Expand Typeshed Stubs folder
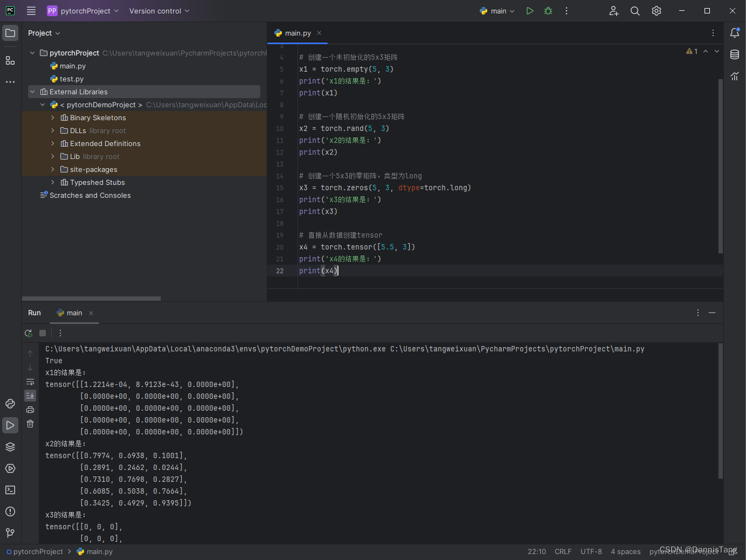Image resolution: width=746 pixels, height=560 pixels. pyautogui.click(x=53, y=182)
